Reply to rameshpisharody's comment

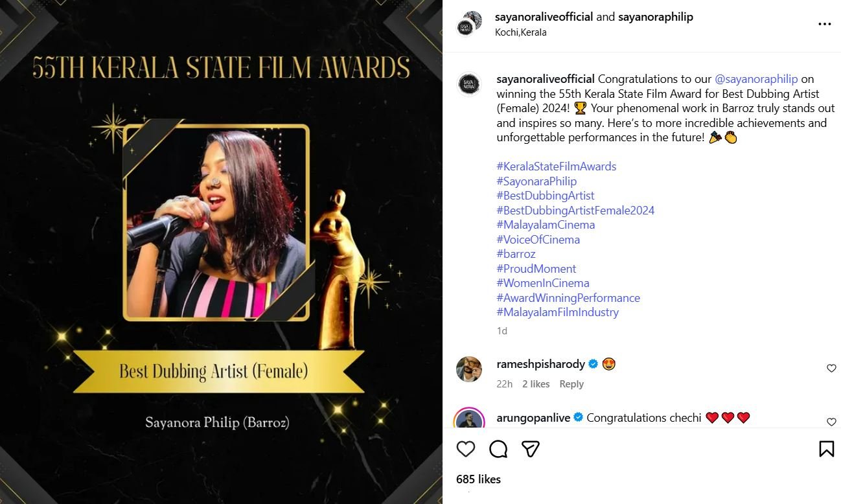[571, 384]
